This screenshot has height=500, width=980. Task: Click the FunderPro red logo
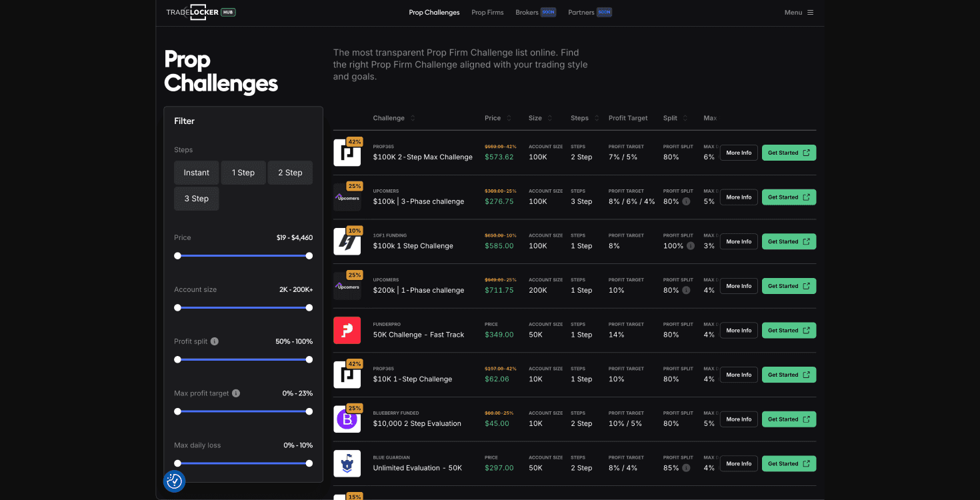point(347,331)
